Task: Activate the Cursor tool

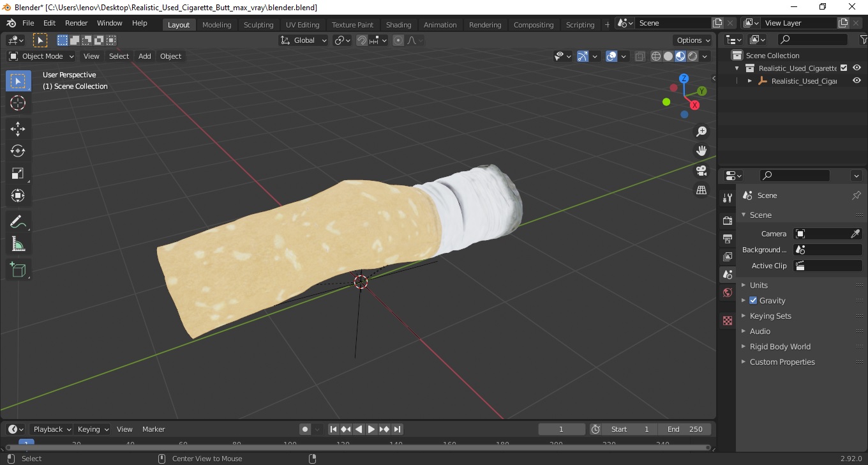Action: (x=18, y=103)
